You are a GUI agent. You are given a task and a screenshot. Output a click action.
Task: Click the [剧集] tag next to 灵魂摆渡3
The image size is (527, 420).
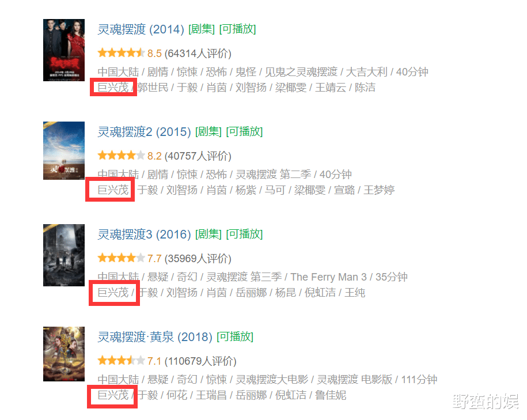208,234
